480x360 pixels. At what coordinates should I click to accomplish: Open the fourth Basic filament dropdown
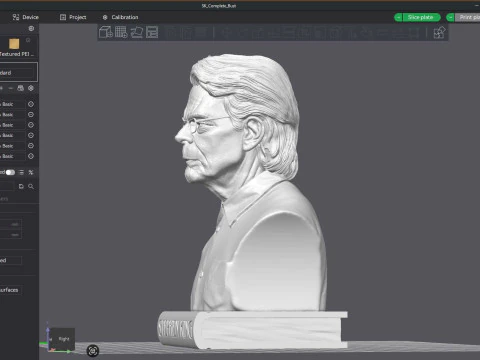(x=12, y=135)
